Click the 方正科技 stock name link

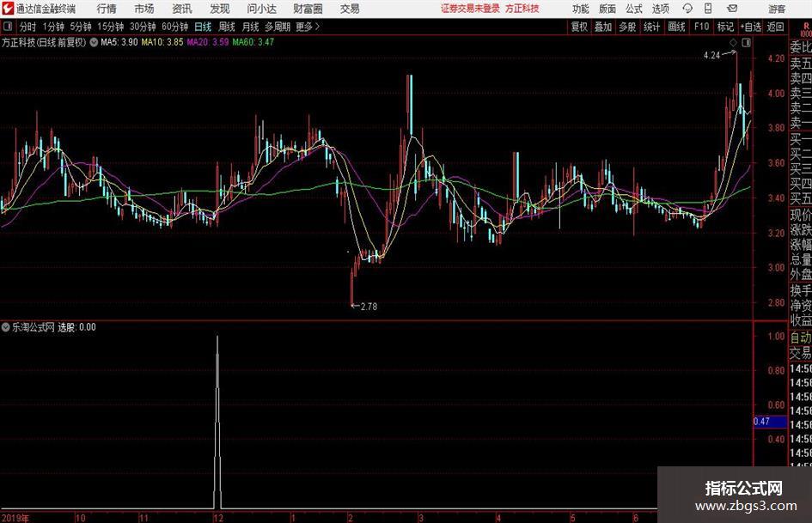[x=522, y=9]
